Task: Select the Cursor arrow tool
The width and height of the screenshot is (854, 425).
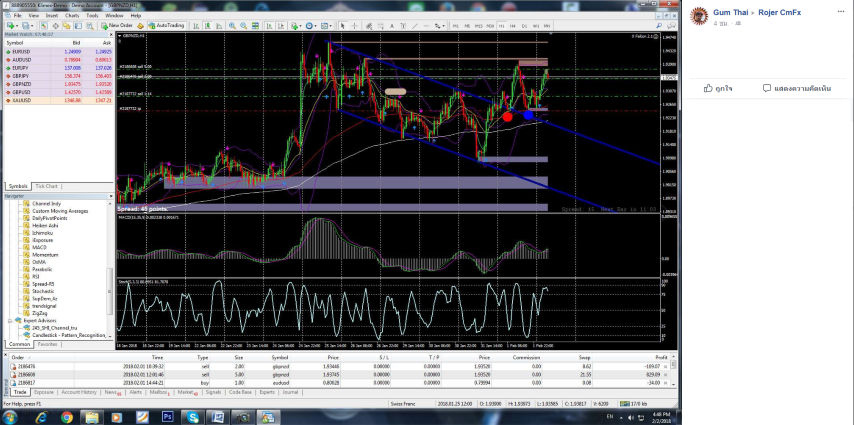Action: click(x=343, y=25)
